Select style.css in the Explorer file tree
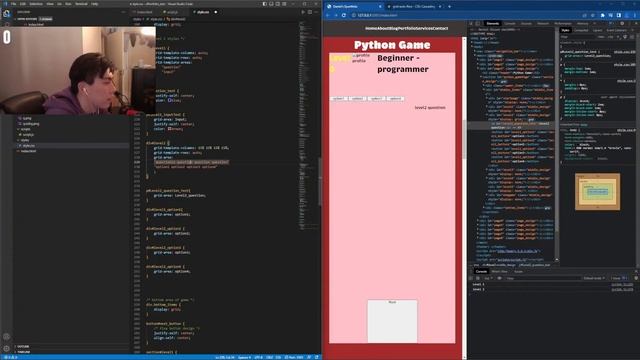The height and width of the screenshot is (360, 640). [29, 146]
